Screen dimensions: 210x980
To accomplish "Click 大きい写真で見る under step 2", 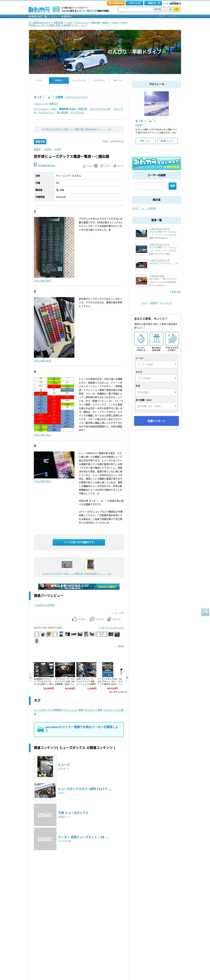I will [x=42, y=361].
